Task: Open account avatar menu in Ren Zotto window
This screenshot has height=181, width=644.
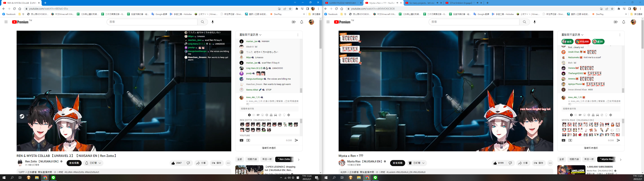Action: (x=311, y=22)
